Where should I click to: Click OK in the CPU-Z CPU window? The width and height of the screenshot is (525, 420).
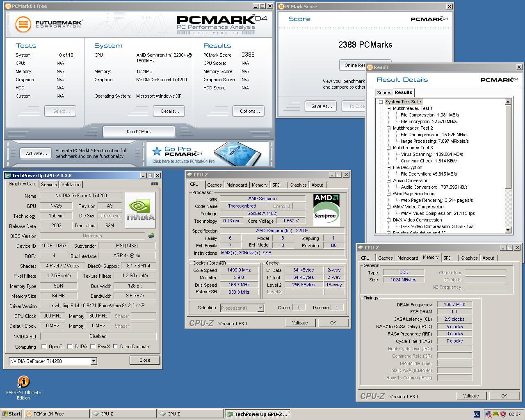pyautogui.click(x=333, y=323)
